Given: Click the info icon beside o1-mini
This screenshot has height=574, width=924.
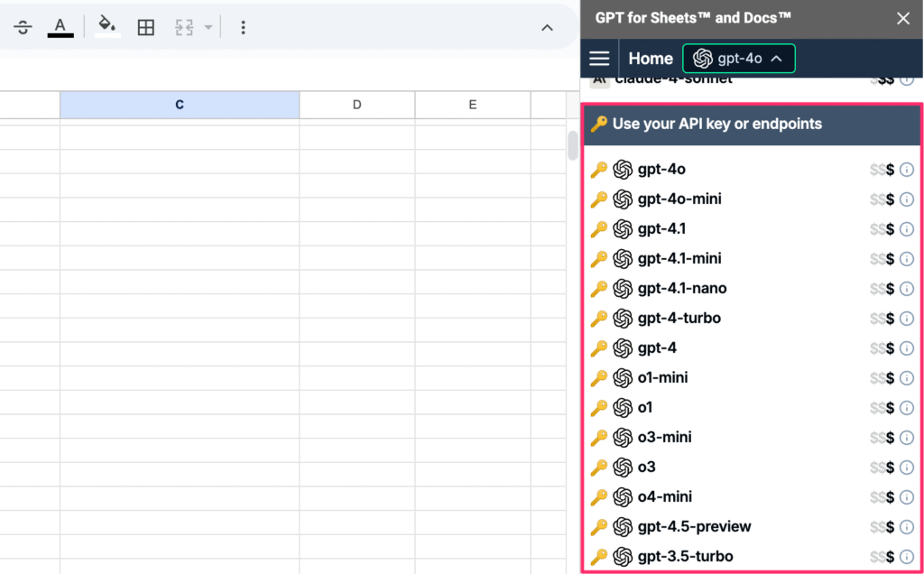Looking at the screenshot, I should [907, 378].
